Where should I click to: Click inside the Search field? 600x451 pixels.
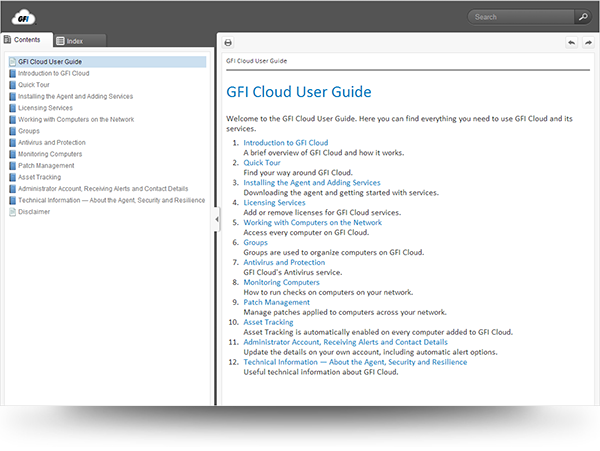click(x=522, y=17)
